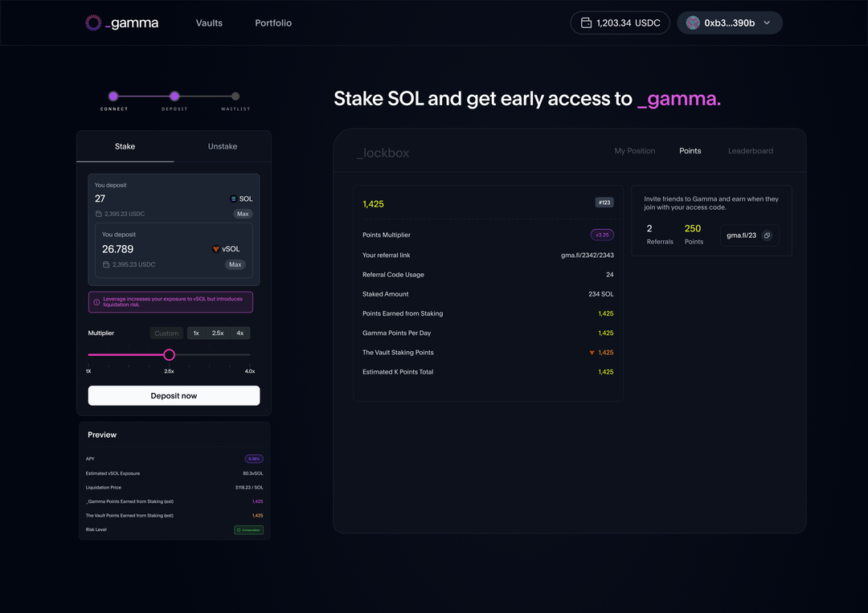Click the Waitlist step dot
The image size is (868, 613).
235,96
